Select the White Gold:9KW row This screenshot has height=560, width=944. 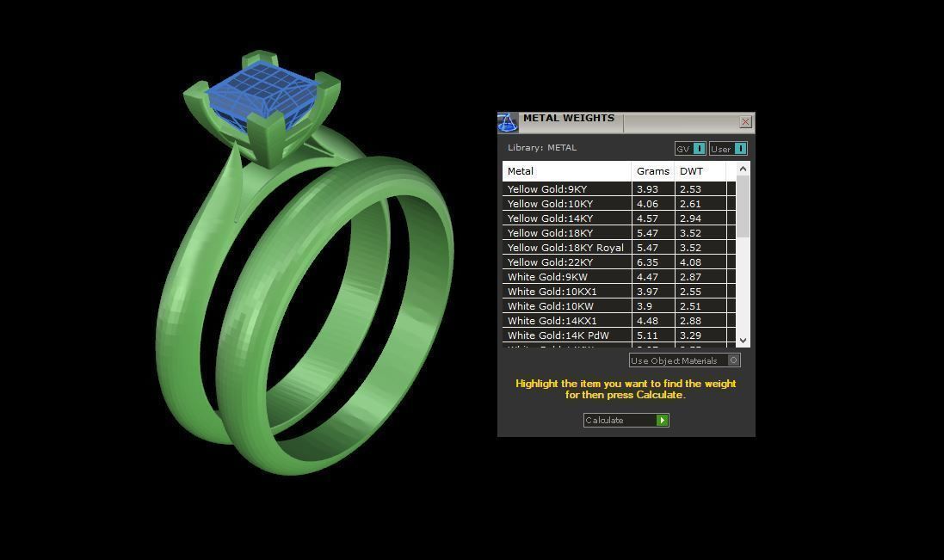[x=619, y=277]
